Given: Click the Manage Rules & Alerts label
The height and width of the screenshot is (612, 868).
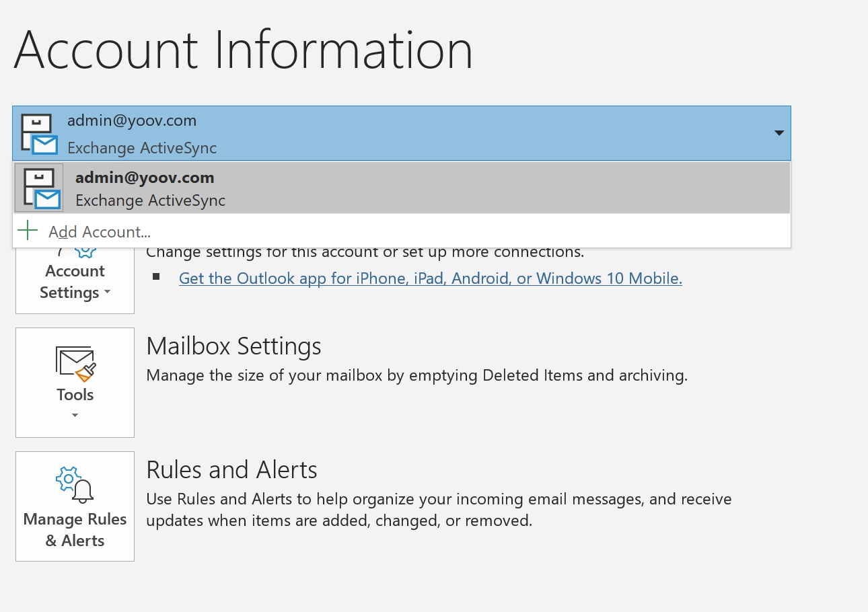Looking at the screenshot, I should pos(75,530).
